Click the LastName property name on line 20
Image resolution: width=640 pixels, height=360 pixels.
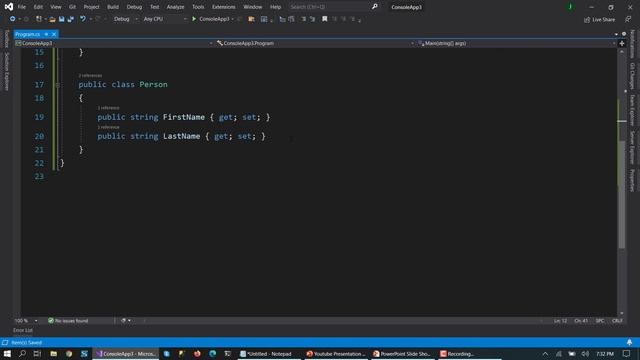[182, 136]
